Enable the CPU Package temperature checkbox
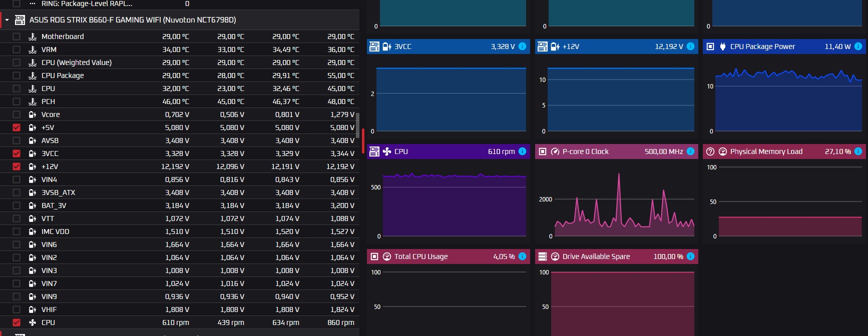Viewport: 868px width, 336px height. [x=17, y=75]
